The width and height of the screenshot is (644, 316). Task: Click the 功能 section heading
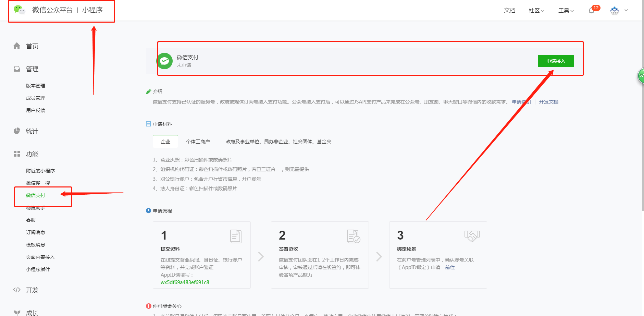[32, 154]
